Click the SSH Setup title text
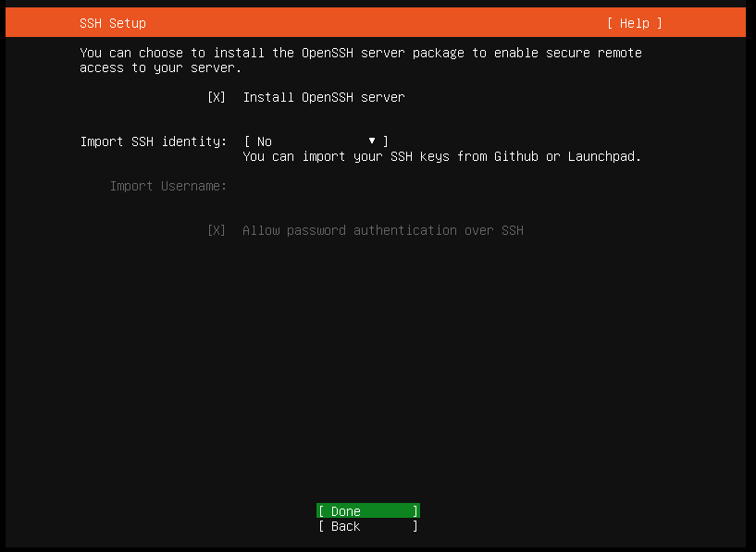756x552 pixels. (113, 23)
